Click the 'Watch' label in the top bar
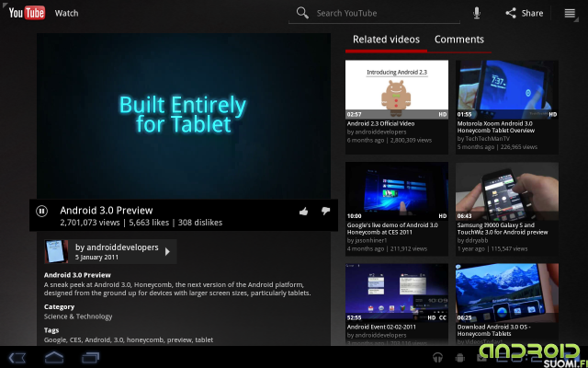 click(66, 13)
